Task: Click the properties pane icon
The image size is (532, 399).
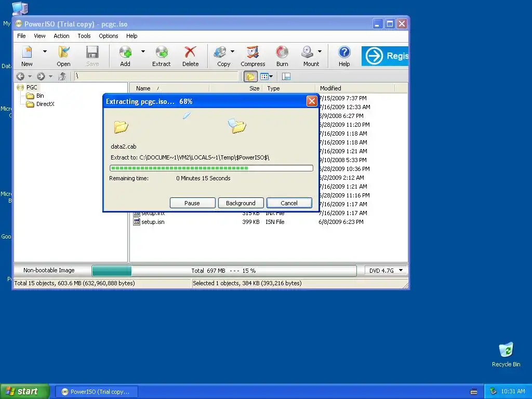Action: (x=286, y=77)
